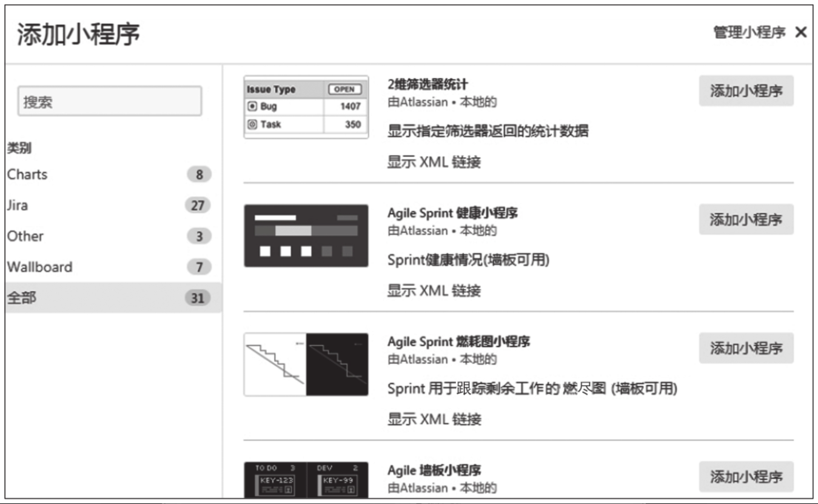Select the Wallboard category
This screenshot has height=504, width=818.
113,267
